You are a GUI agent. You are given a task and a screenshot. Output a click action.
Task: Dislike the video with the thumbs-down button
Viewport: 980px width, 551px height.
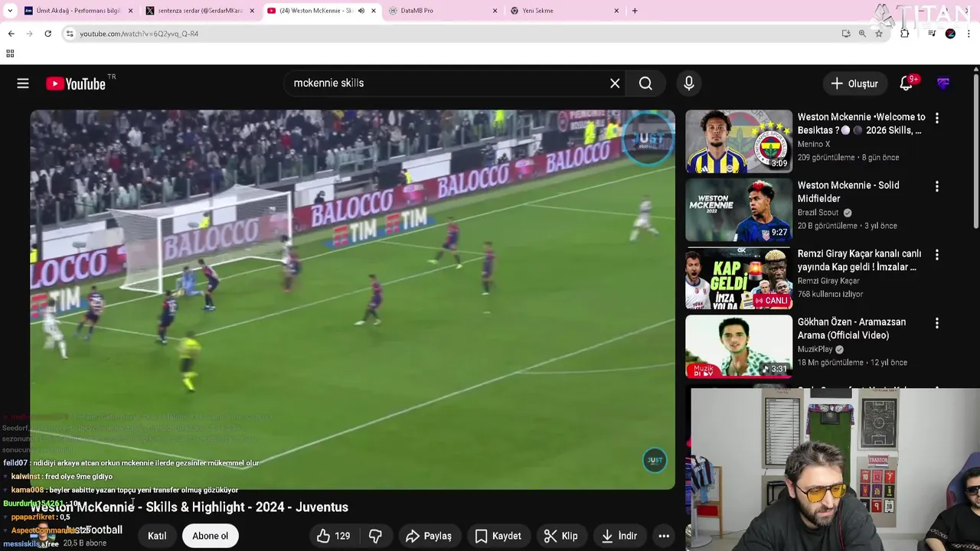pyautogui.click(x=376, y=536)
